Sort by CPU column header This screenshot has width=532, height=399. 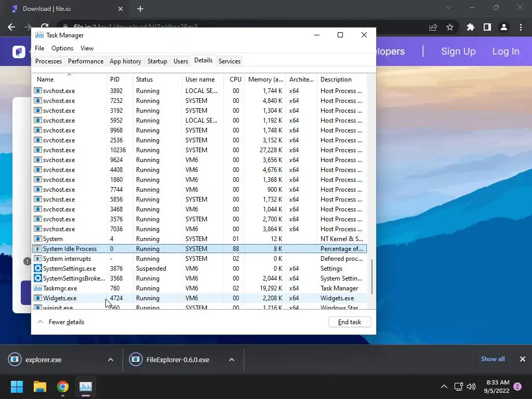[235, 79]
